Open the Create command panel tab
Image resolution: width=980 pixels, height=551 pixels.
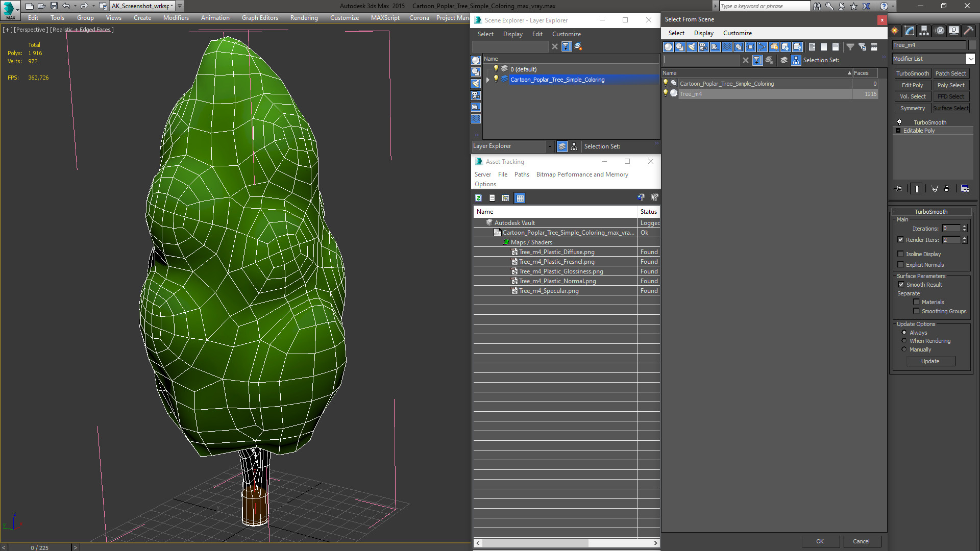click(x=895, y=31)
